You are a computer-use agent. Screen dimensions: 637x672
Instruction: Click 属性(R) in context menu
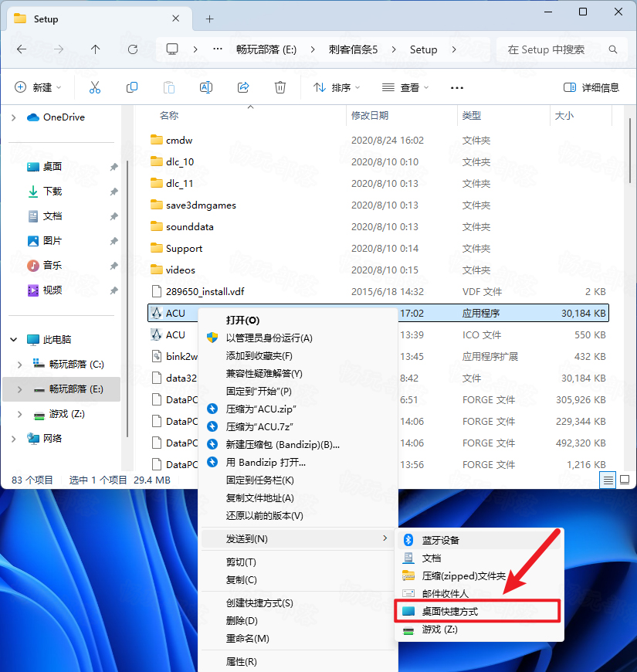[298, 662]
